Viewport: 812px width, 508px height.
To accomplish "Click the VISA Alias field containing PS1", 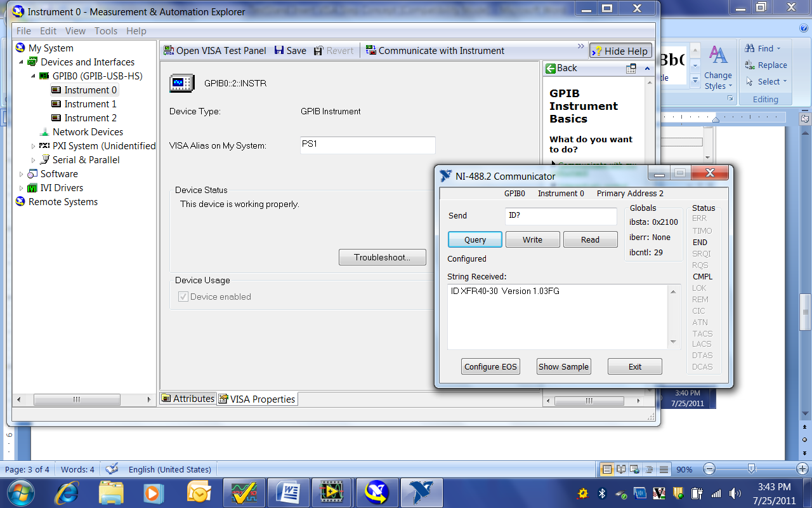I will pos(368,145).
